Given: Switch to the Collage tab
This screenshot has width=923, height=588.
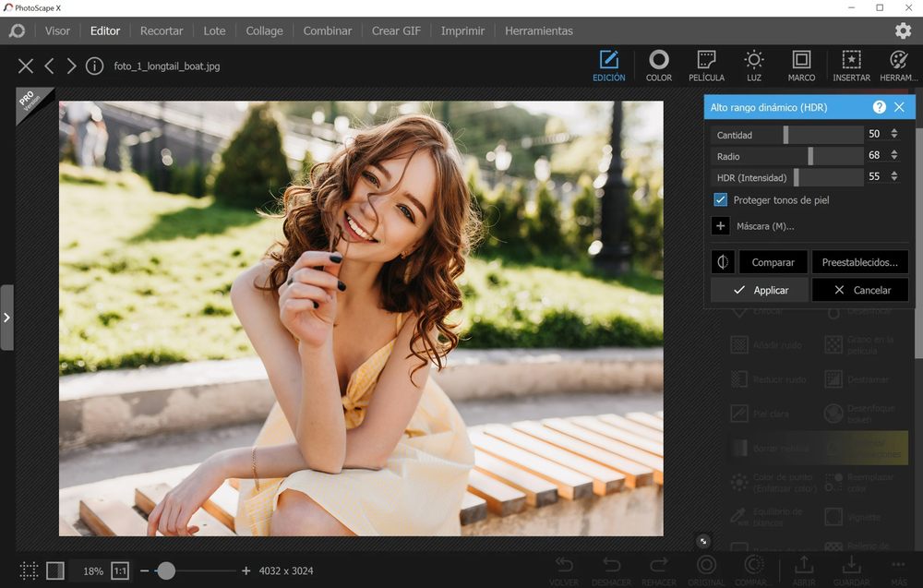Looking at the screenshot, I should coord(264,30).
